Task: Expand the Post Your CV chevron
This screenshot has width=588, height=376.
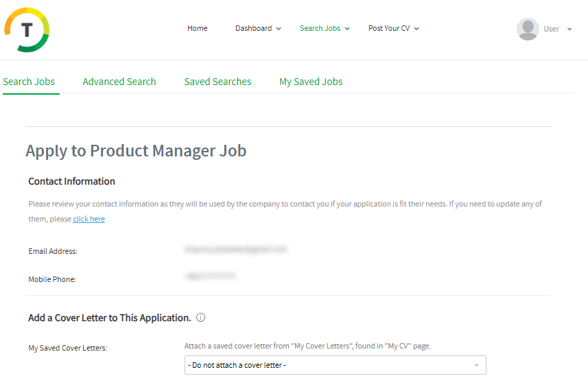Action: [x=416, y=29]
